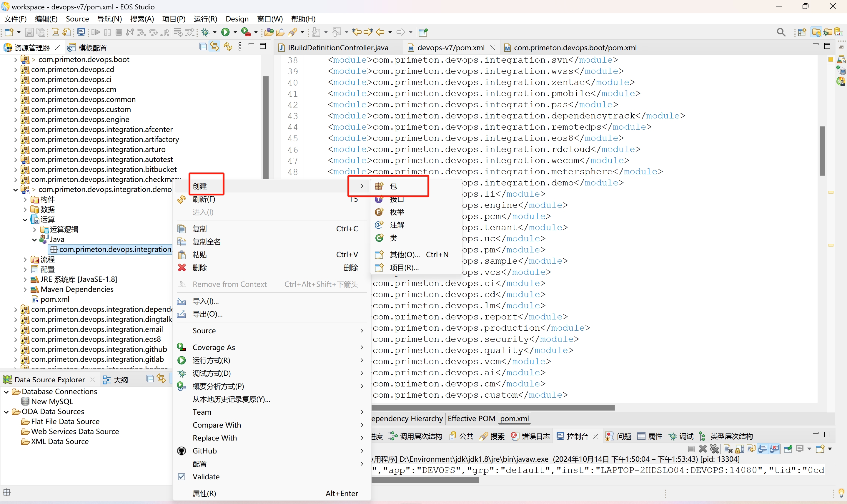847x504 pixels.
Task: Click Link with Editor icon in explorer
Action: point(214,47)
